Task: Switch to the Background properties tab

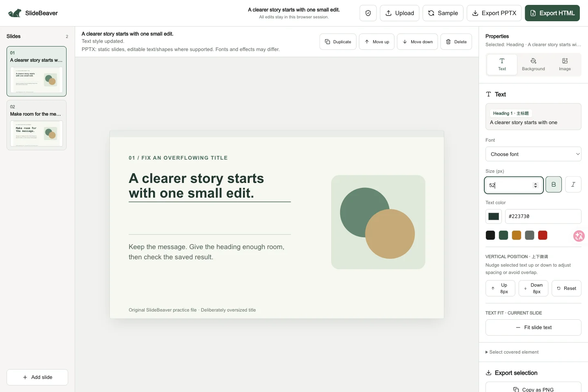Action: (x=533, y=64)
